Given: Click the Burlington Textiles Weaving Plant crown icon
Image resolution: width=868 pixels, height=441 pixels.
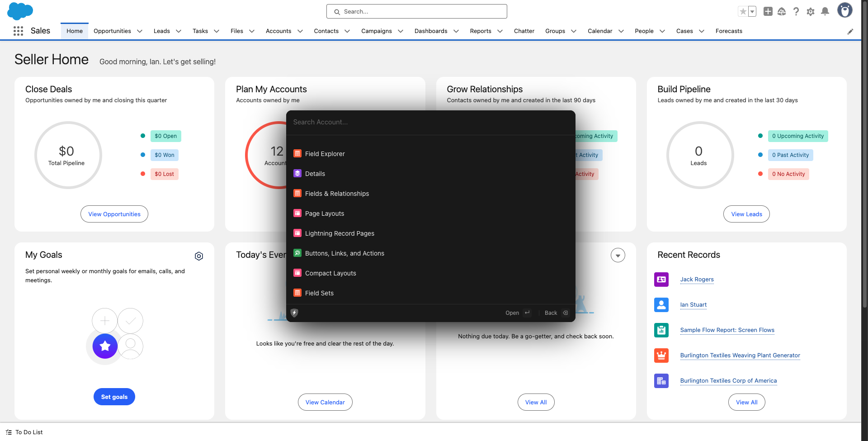Looking at the screenshot, I should 661,356.
